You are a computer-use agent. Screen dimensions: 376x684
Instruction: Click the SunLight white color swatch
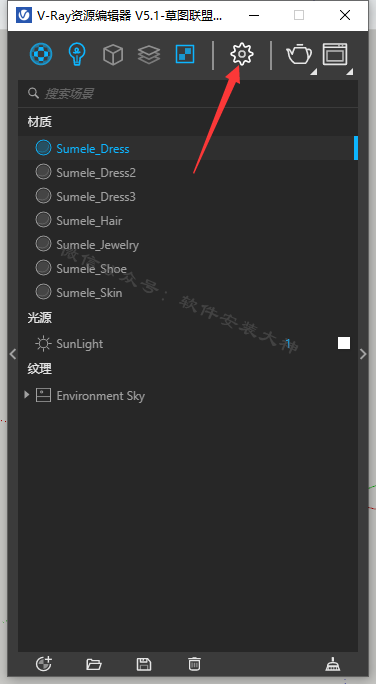pos(344,343)
